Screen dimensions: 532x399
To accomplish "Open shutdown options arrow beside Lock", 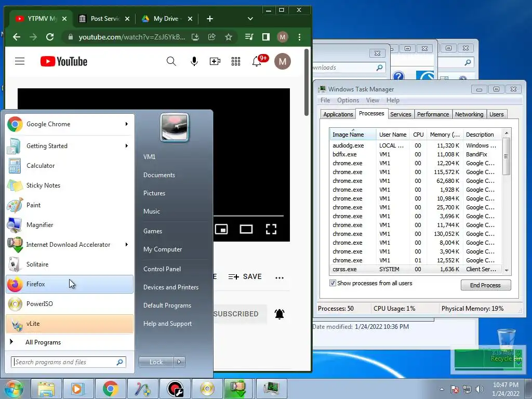I will coord(179,362).
